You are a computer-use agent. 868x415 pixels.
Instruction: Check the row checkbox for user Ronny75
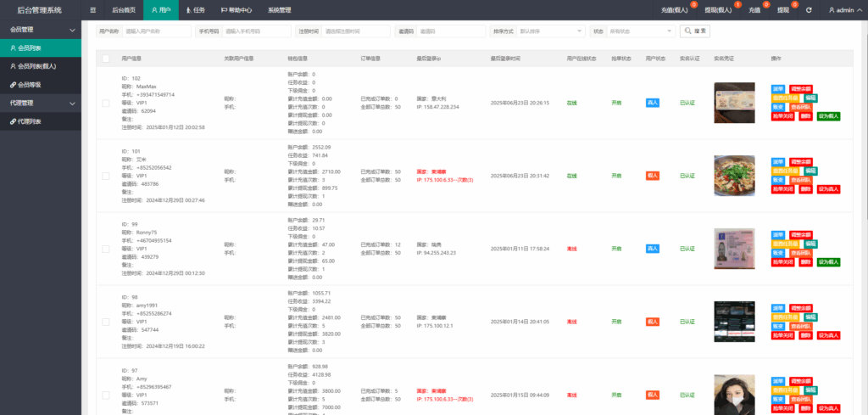tap(105, 249)
